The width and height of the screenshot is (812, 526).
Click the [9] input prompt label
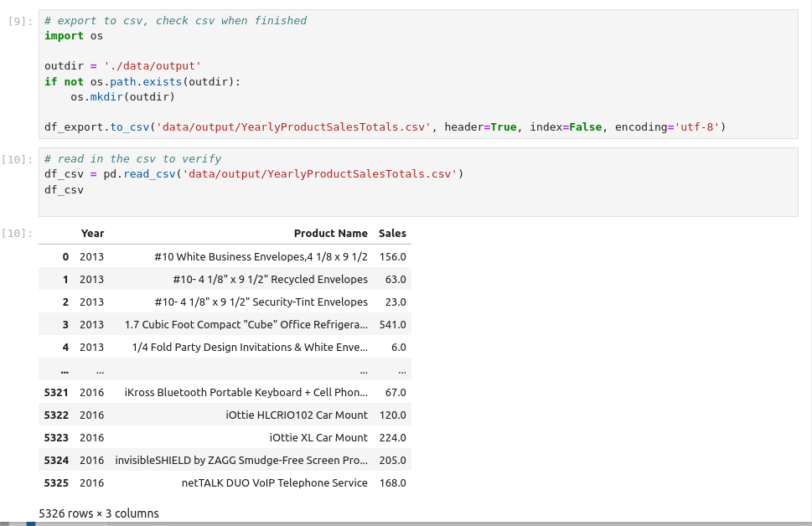19,21
